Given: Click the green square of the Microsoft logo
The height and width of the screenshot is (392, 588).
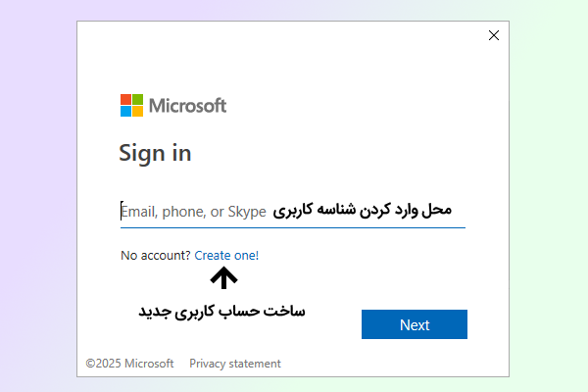Looking at the screenshot, I should point(138,99).
